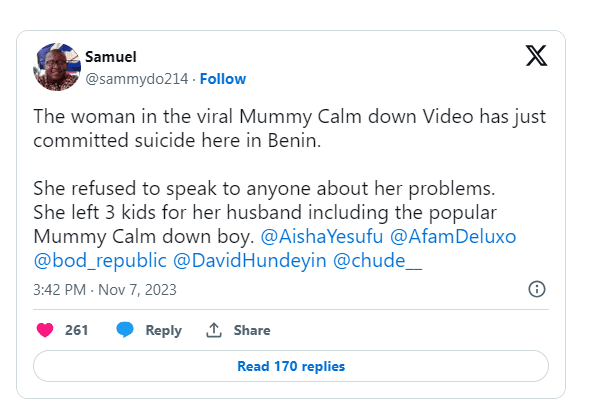Click the 261 likes count
Image resolution: width=604 pixels, height=406 pixels.
pyautogui.click(x=77, y=330)
